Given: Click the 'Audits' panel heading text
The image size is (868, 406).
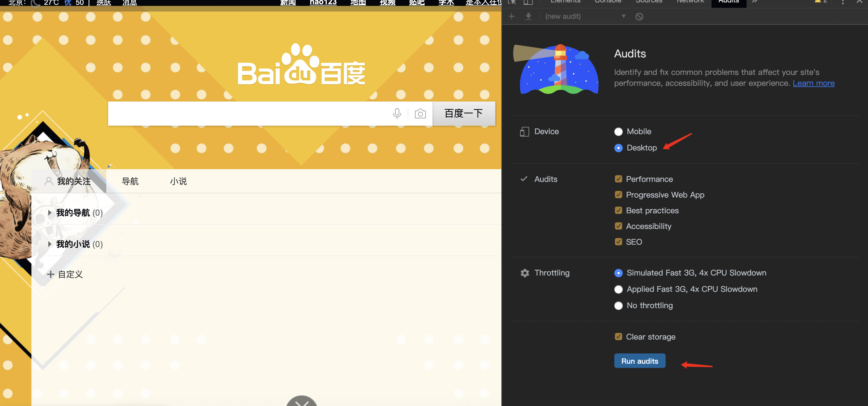Looking at the screenshot, I should point(630,53).
